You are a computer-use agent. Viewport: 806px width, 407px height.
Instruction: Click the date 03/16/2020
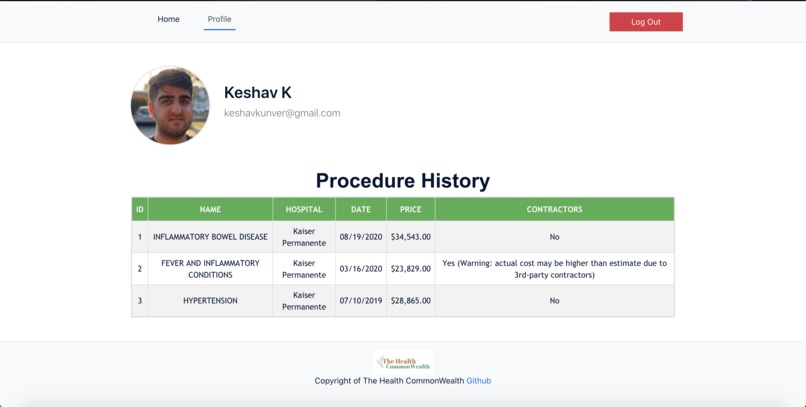[x=361, y=269]
